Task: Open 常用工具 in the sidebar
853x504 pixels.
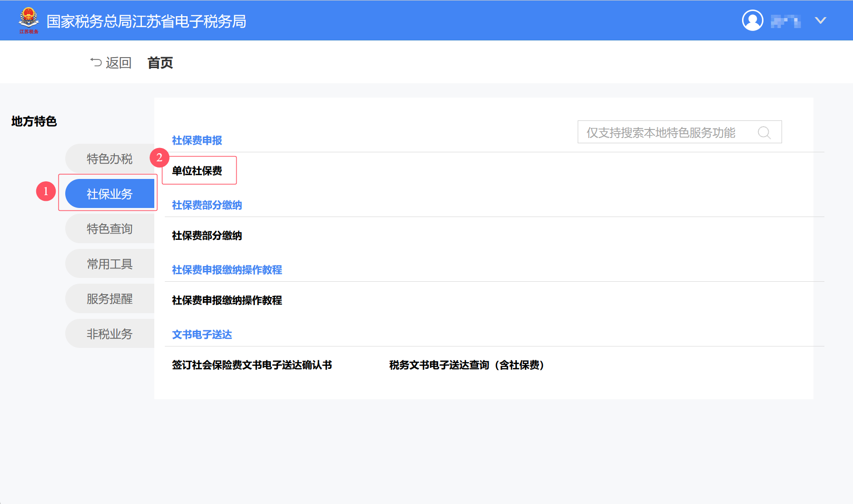Action: click(x=109, y=263)
